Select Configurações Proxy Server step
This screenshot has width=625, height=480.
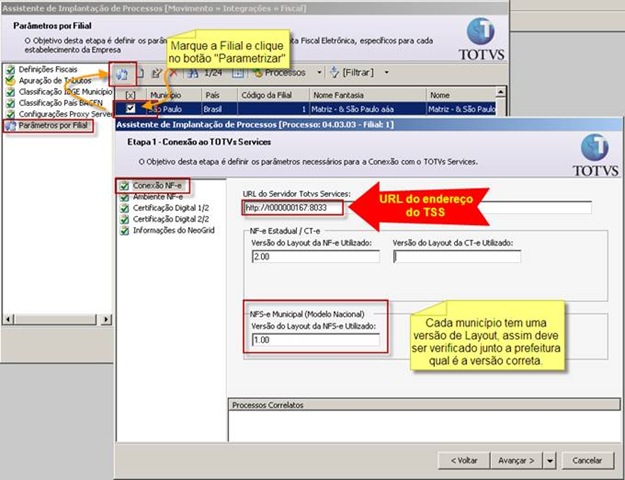65,114
